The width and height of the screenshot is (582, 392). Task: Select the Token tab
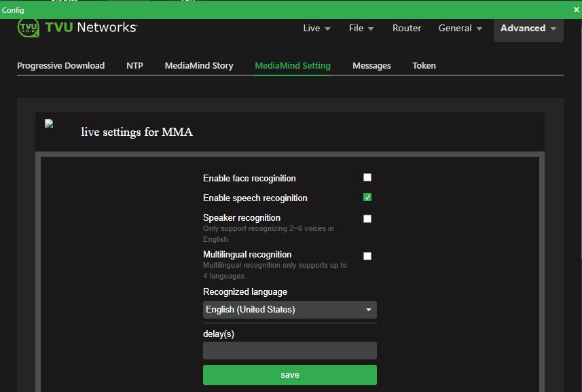pyautogui.click(x=424, y=65)
